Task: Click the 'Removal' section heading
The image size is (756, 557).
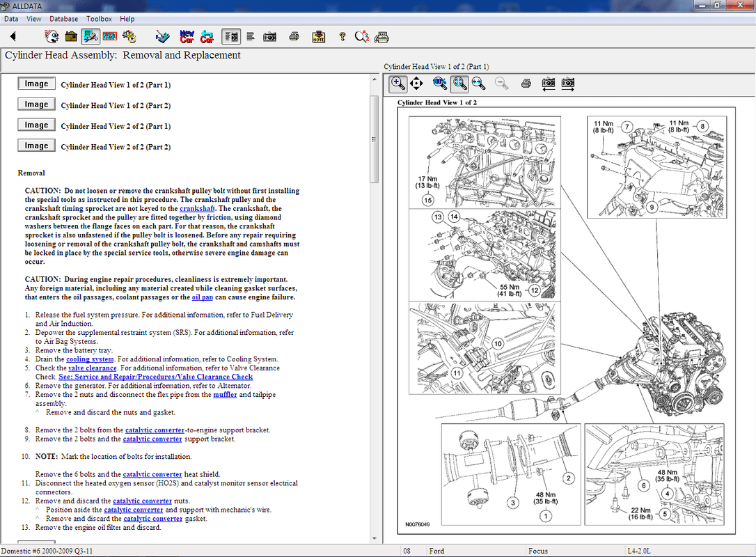Action: (x=31, y=173)
